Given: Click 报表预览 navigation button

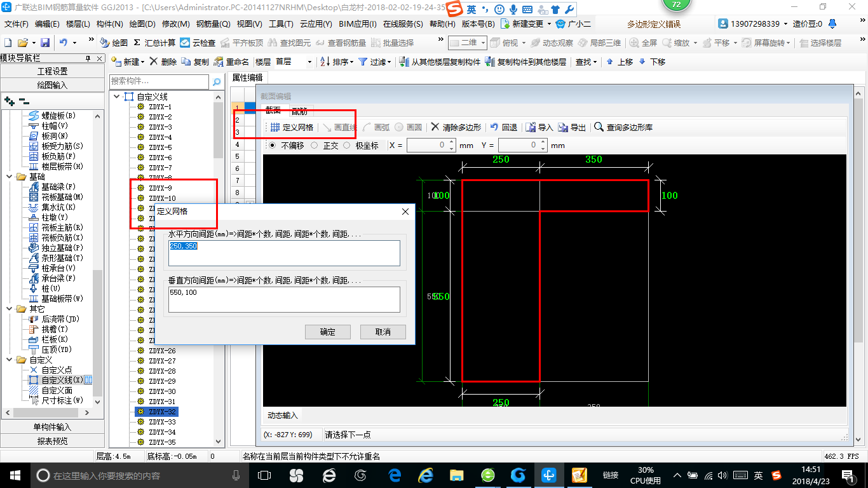Looking at the screenshot, I should pos(52,441).
